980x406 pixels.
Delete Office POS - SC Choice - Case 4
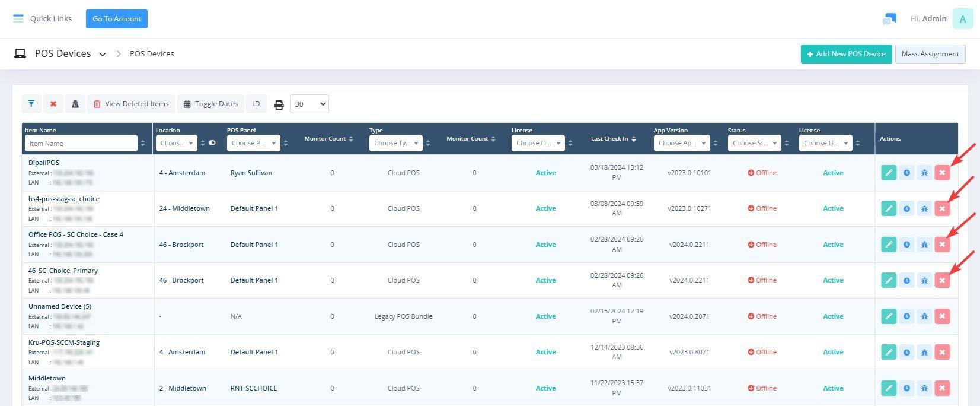[x=942, y=245]
